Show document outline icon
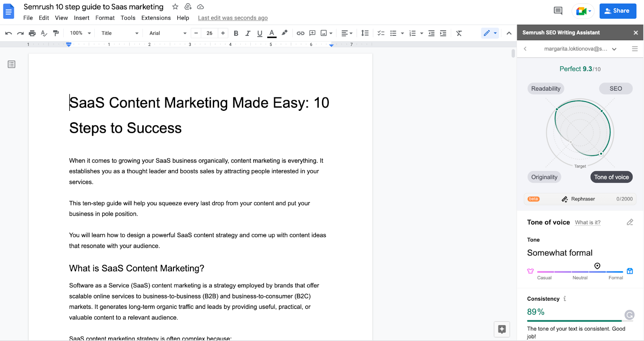This screenshot has height=341, width=644. pyautogui.click(x=12, y=64)
